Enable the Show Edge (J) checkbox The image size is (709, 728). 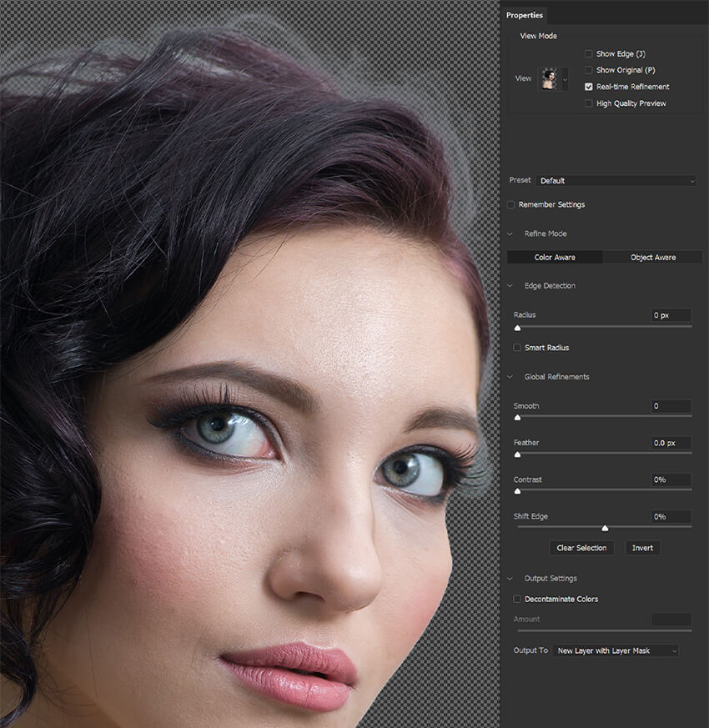[x=588, y=54]
